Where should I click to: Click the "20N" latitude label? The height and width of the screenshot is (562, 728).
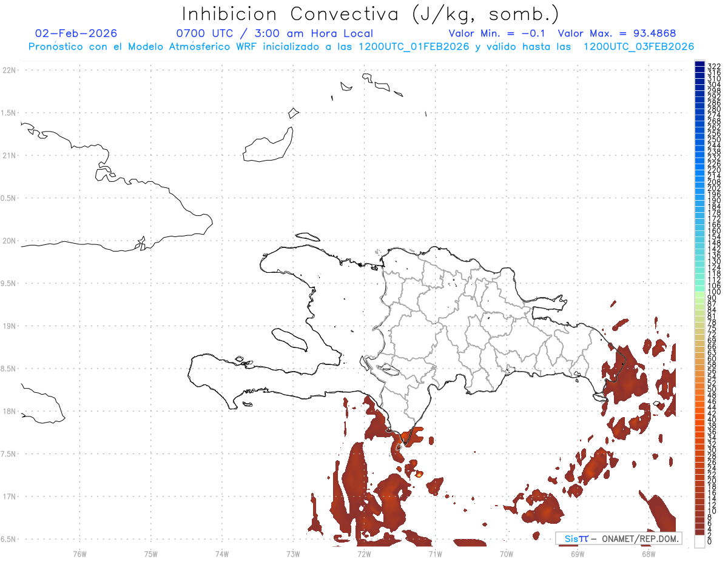8,241
